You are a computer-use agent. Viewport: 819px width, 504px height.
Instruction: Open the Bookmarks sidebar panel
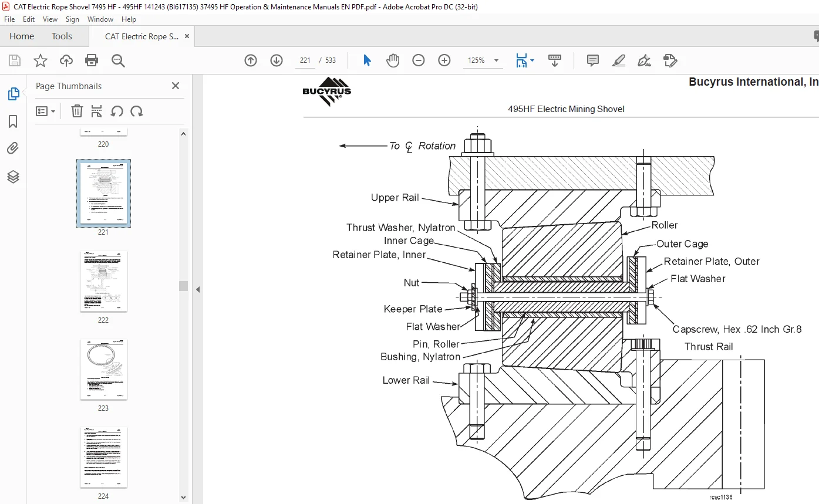tap(13, 121)
